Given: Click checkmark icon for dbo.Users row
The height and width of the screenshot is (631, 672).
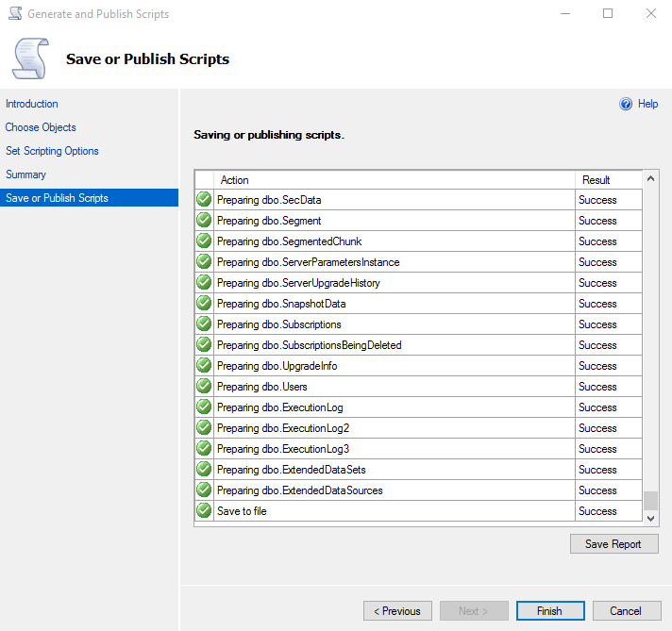Looking at the screenshot, I should 204,386.
